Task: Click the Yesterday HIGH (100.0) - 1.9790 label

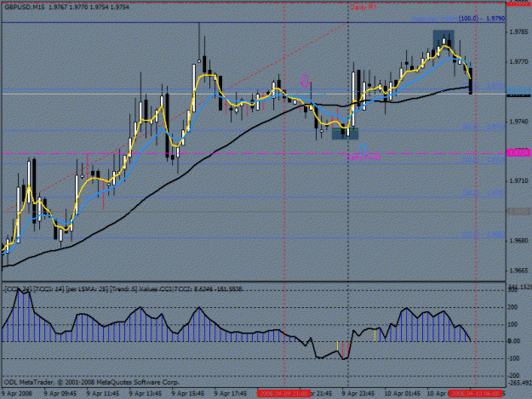Action: coord(458,19)
